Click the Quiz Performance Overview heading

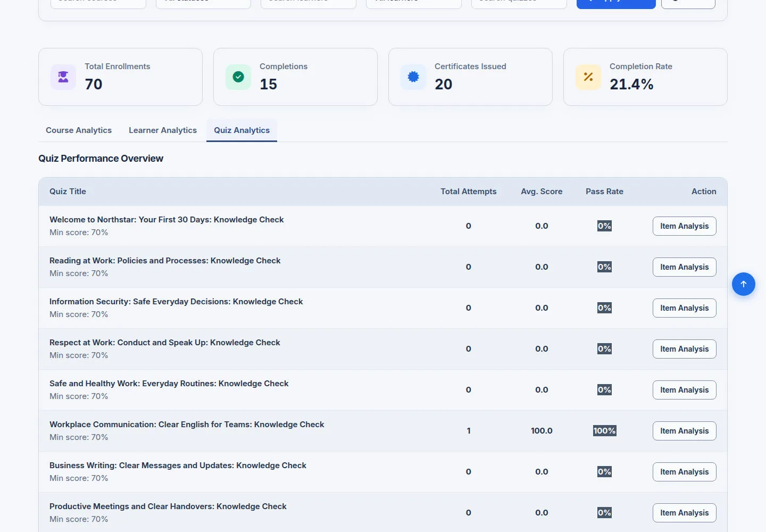101,159
